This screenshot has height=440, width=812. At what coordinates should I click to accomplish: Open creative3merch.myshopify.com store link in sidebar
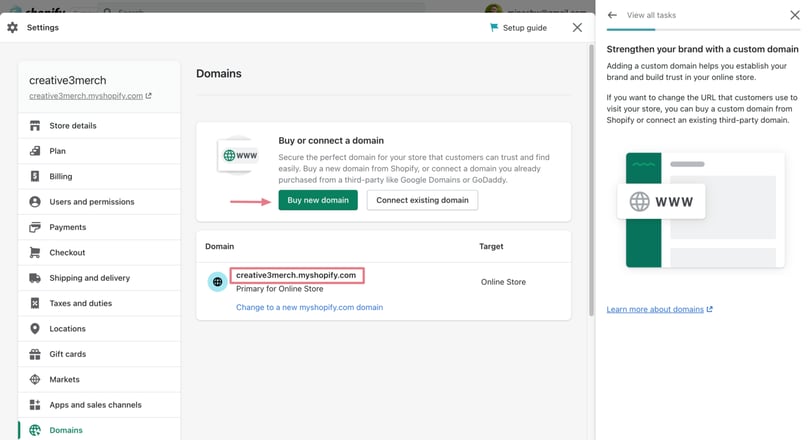[x=86, y=96]
